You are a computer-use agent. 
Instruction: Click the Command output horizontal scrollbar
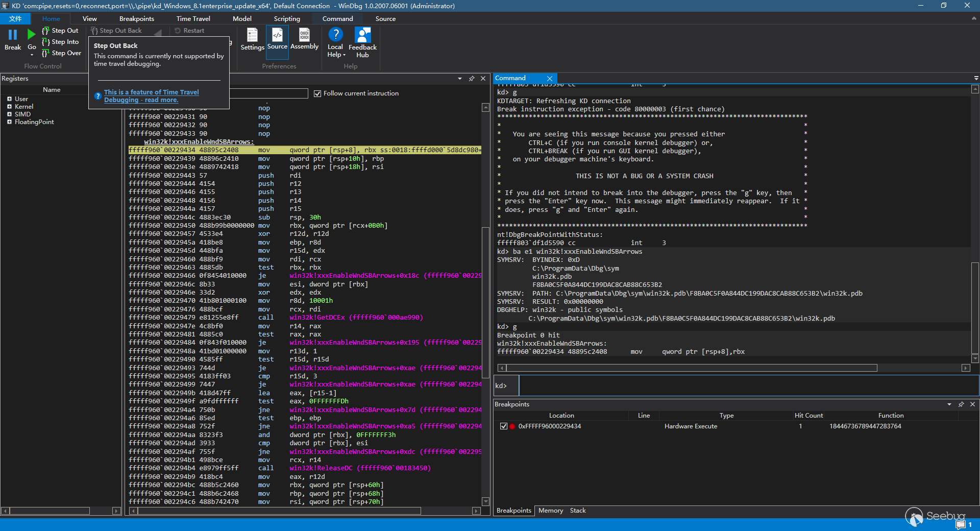click(692, 368)
